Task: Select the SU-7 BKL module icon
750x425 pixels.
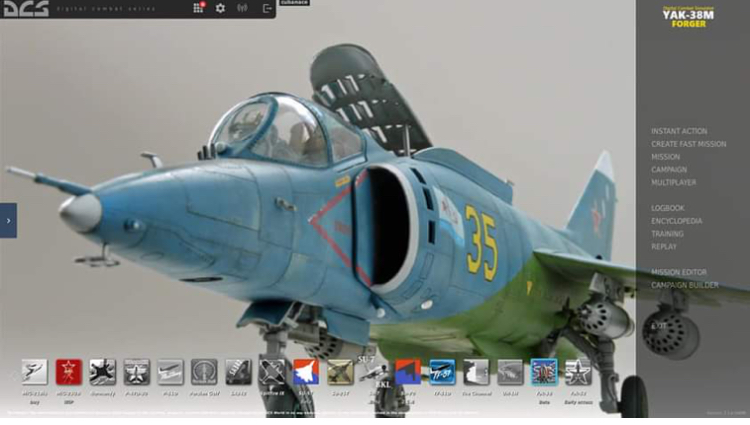Action: [374, 372]
